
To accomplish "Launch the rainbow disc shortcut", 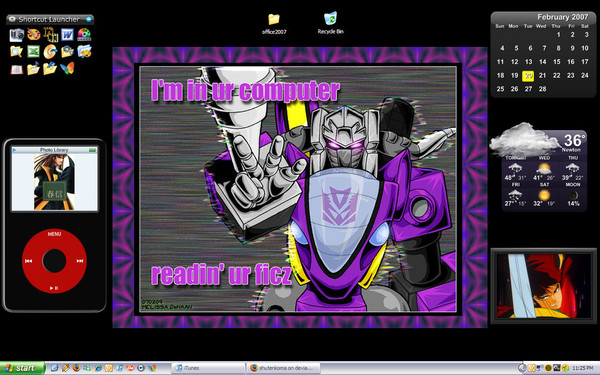I will pos(84,34).
